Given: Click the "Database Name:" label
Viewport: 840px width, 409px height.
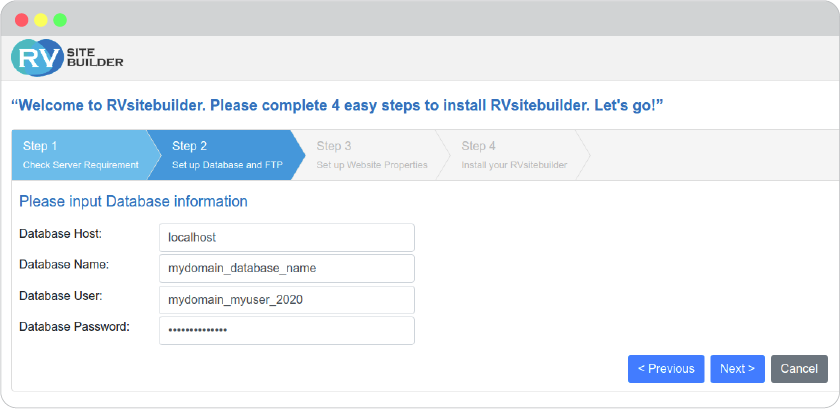Looking at the screenshot, I should [64, 264].
